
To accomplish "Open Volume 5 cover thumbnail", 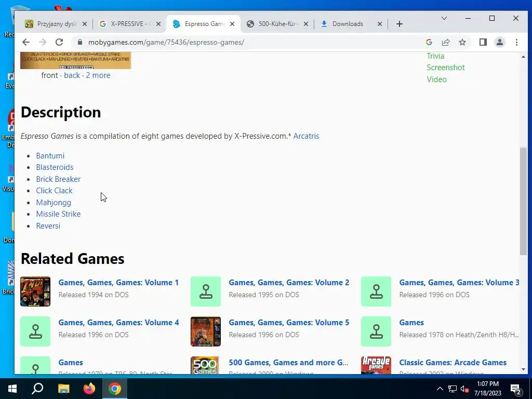I will click(206, 331).
